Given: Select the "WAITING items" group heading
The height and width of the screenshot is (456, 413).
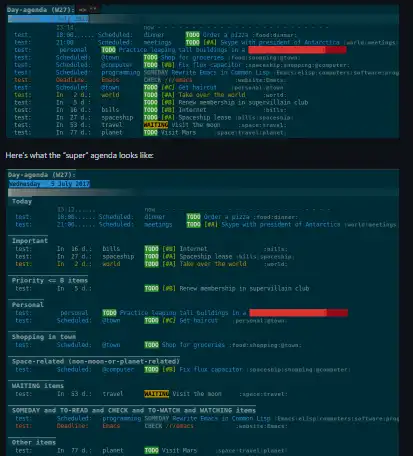Looking at the screenshot, I should pos(38,386).
